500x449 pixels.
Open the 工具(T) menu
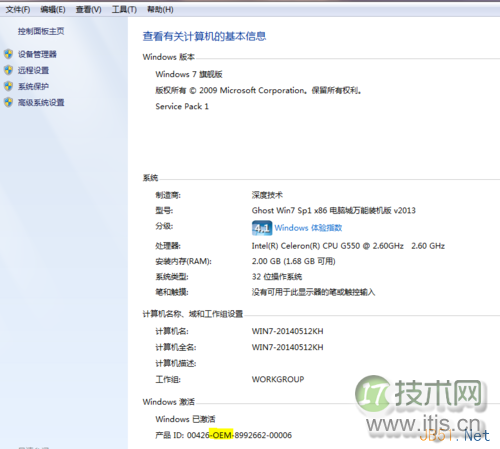124,10
